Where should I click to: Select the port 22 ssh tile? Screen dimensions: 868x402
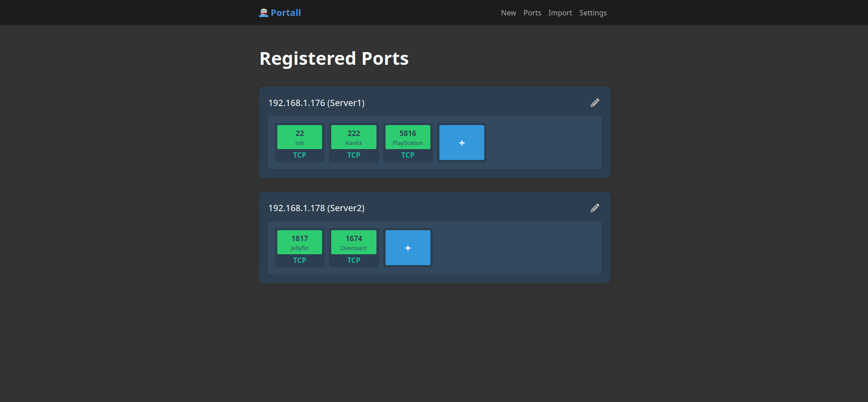click(x=299, y=137)
